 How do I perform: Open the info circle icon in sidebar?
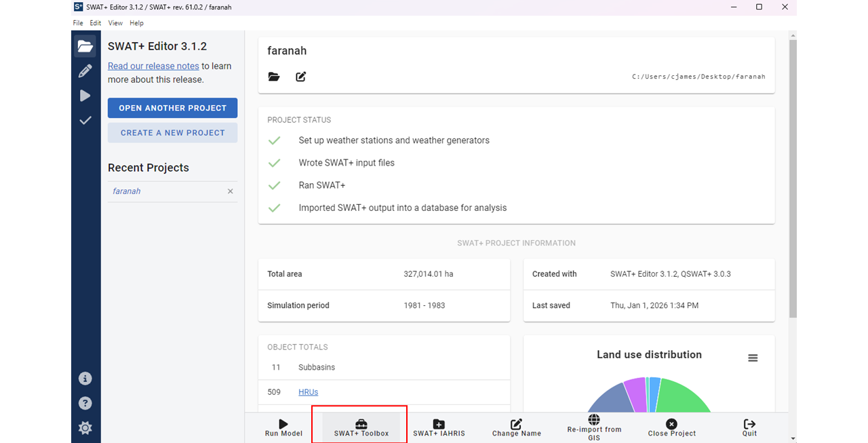tap(85, 379)
